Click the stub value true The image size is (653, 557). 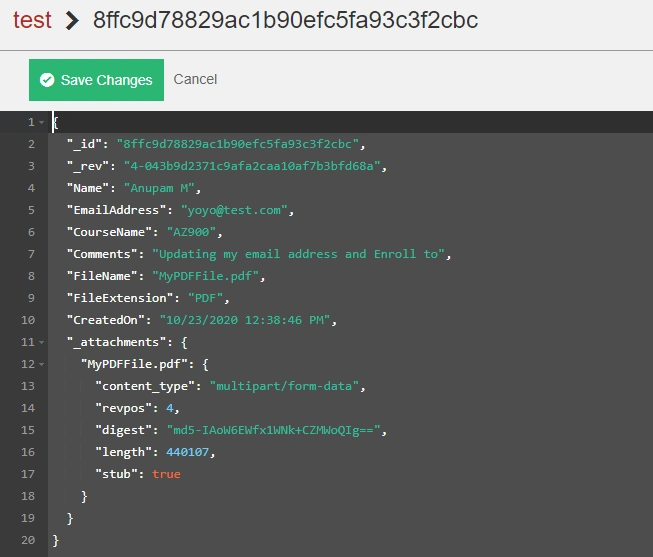pyautogui.click(x=166, y=475)
